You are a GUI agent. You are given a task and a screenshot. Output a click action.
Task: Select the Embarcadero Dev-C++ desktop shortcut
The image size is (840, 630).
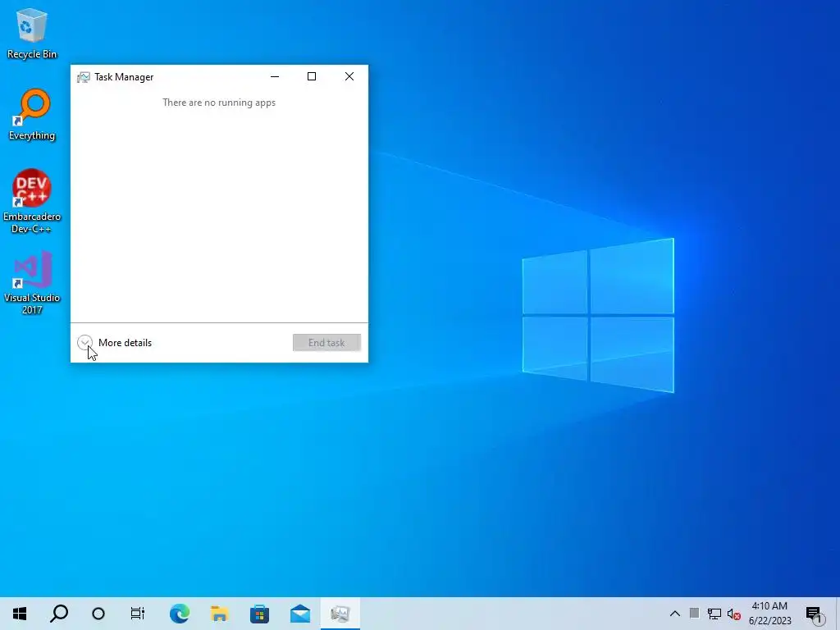click(32, 202)
